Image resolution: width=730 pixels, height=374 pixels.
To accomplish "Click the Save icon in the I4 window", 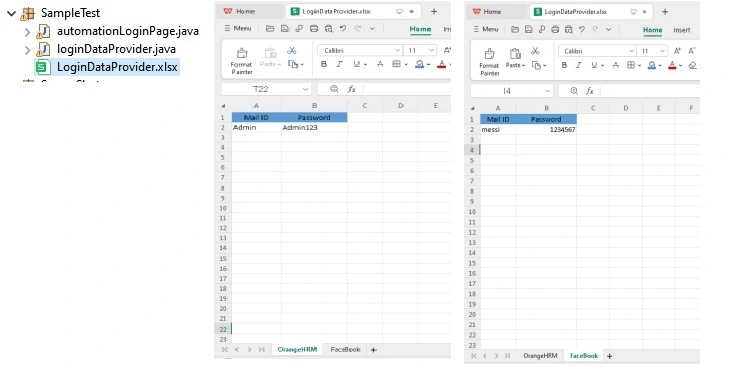I will coord(528,29).
